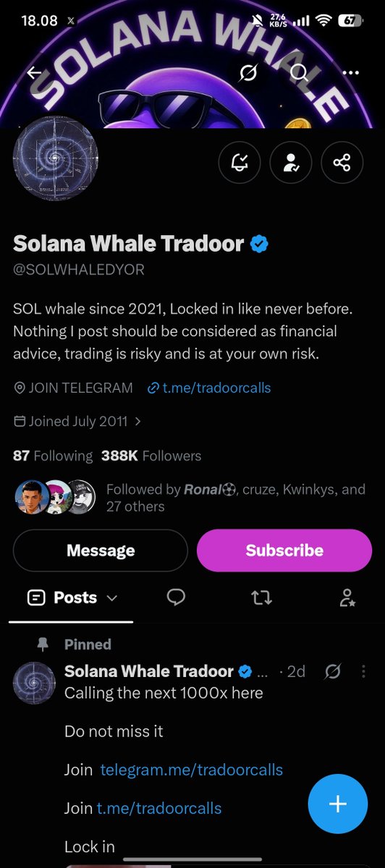This screenshot has width=385, height=868.
Task: Open the Grok icon in header
Action: tap(250, 73)
